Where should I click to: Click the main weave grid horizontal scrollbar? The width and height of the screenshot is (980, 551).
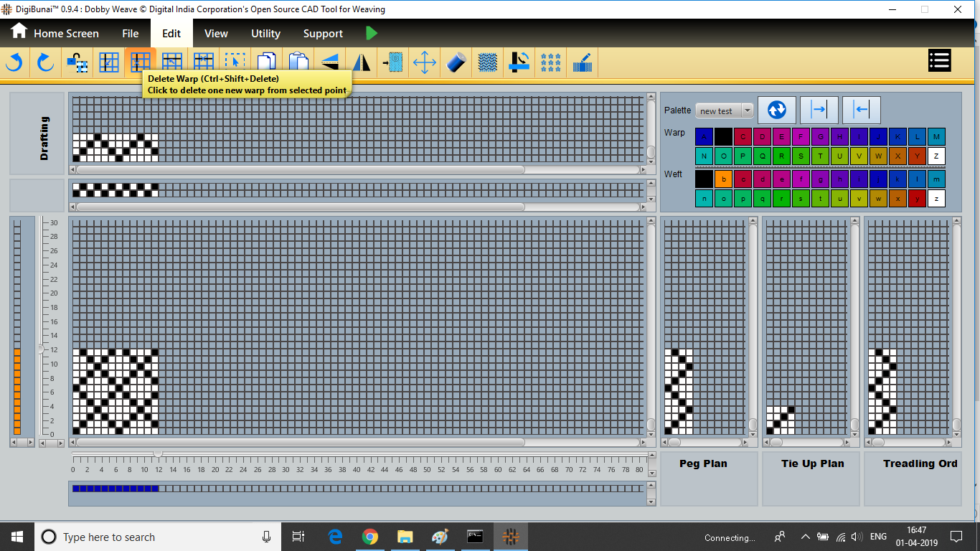pyautogui.click(x=300, y=443)
